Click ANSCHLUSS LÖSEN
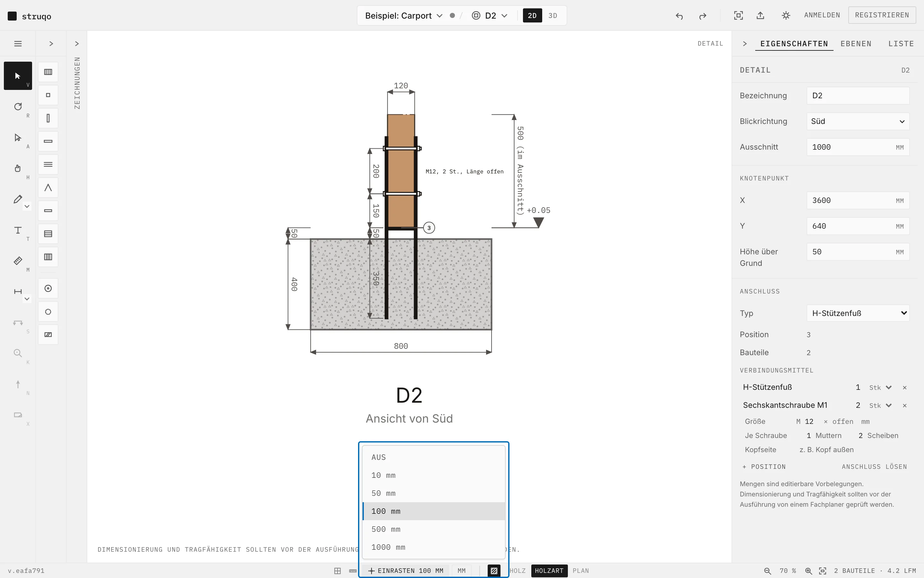Image resolution: width=924 pixels, height=578 pixels. (x=874, y=467)
